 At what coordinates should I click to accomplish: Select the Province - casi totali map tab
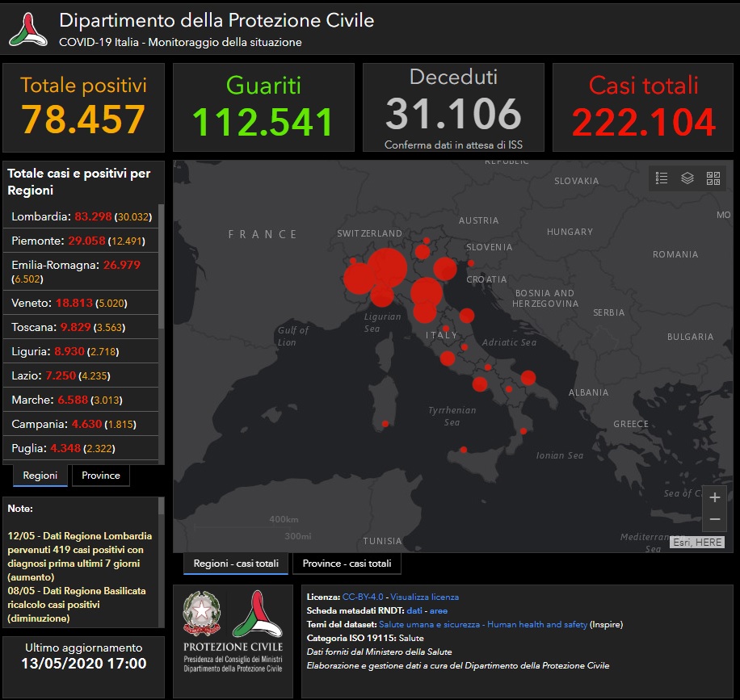click(347, 564)
